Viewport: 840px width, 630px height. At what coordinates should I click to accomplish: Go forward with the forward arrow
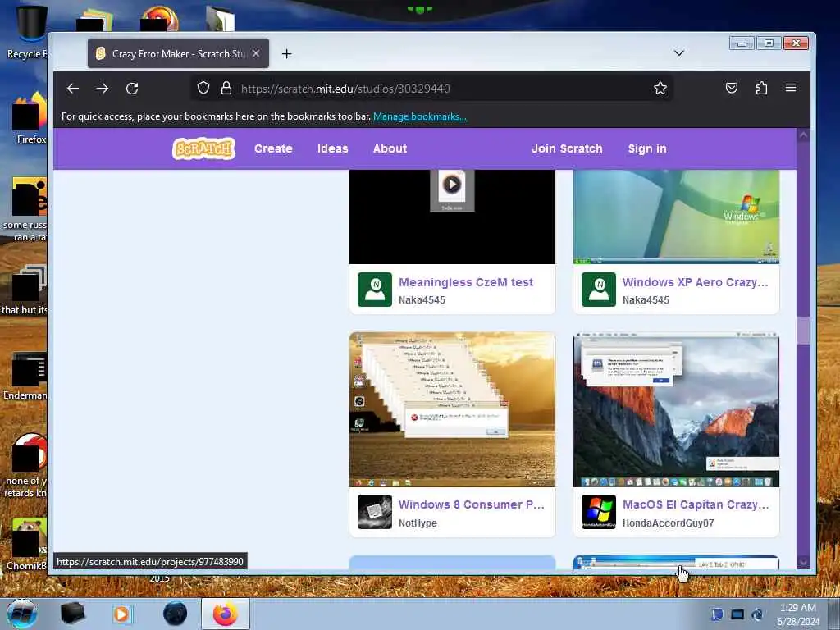tap(103, 89)
